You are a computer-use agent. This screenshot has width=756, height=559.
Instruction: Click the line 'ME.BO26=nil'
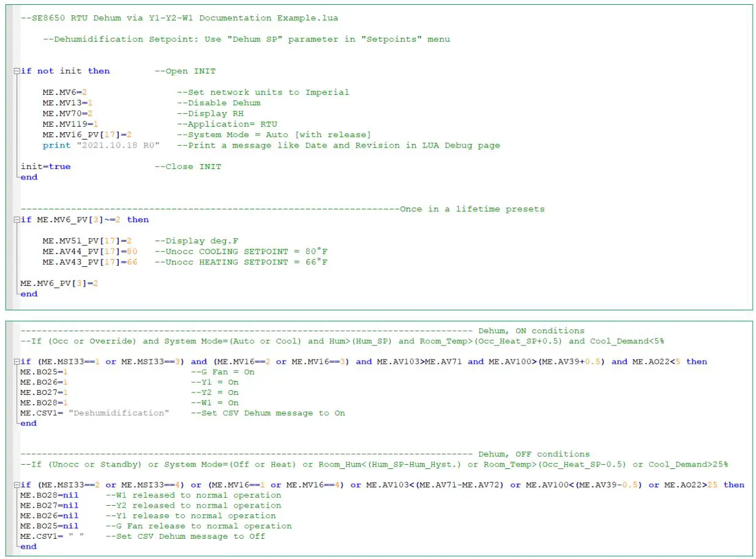point(50,516)
